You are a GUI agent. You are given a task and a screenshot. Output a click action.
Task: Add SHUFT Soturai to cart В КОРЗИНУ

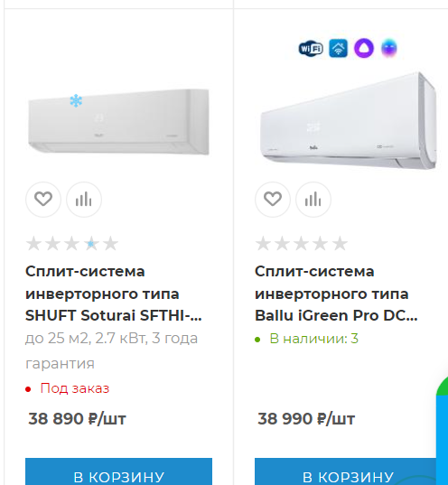(x=119, y=471)
